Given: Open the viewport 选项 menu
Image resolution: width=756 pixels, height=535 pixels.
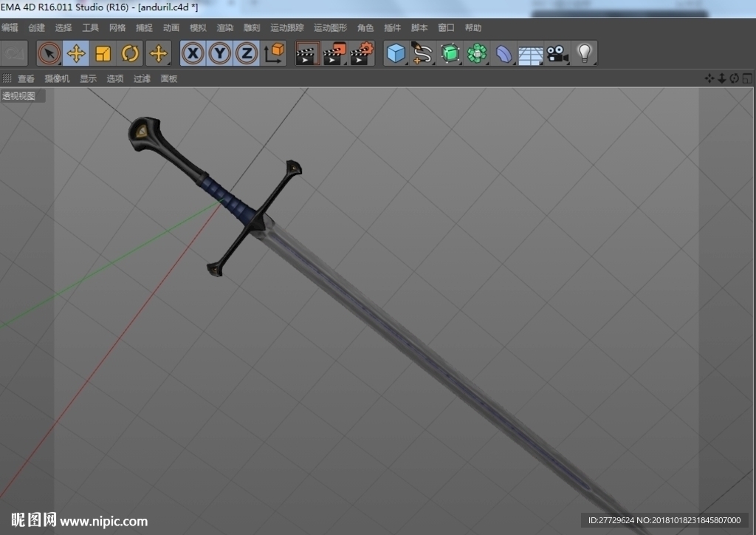Looking at the screenshot, I should pyautogui.click(x=114, y=78).
